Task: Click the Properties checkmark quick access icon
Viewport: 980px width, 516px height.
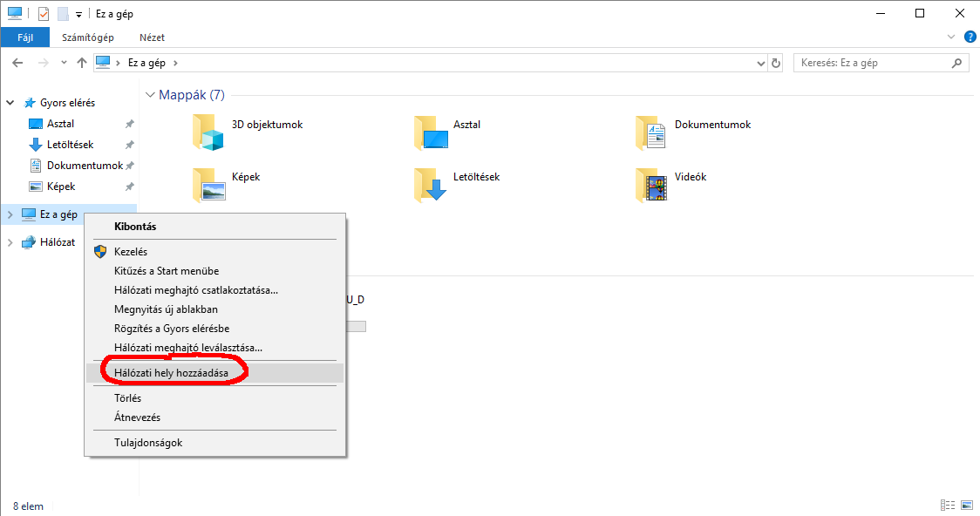Action: 43,14
